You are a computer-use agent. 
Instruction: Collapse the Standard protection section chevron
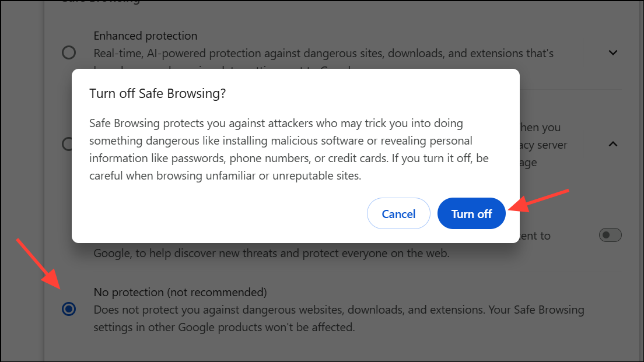(x=612, y=143)
